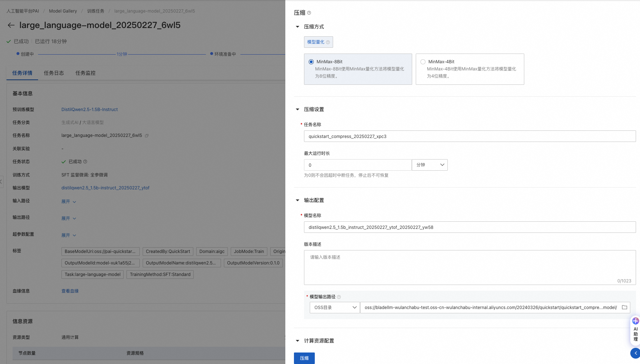Go to Model Gallery breadcrumb

click(x=63, y=11)
